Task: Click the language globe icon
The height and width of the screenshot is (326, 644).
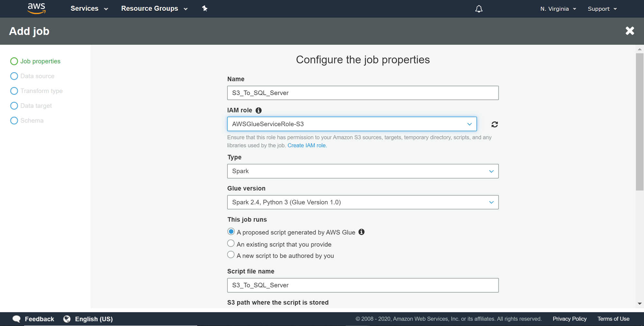Action: tap(67, 319)
